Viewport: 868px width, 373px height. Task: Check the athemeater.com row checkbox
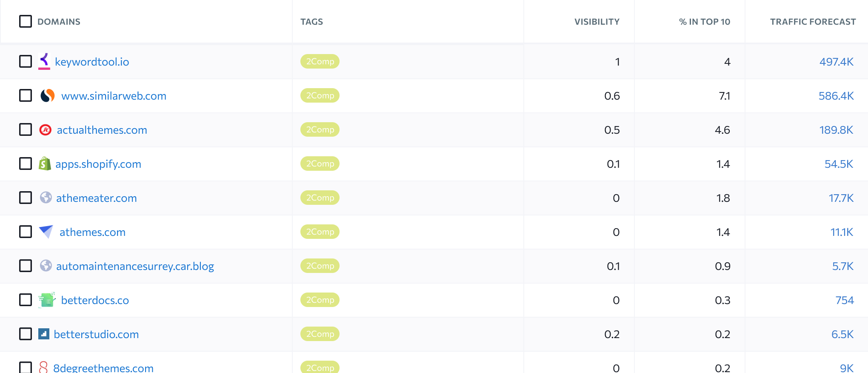coord(26,198)
